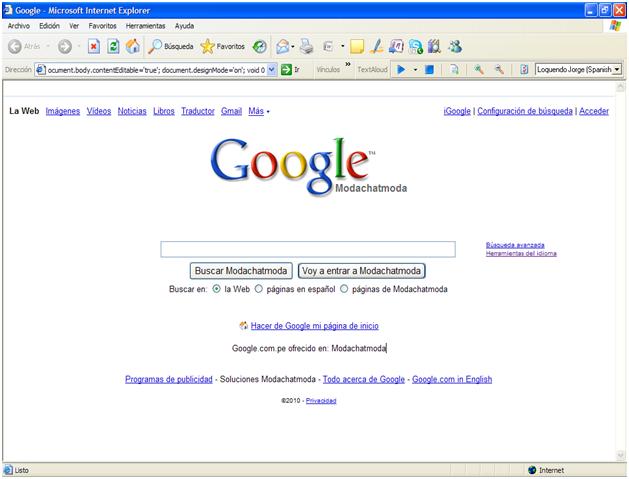
Task: Open the Ayuda menu
Action: point(184,26)
